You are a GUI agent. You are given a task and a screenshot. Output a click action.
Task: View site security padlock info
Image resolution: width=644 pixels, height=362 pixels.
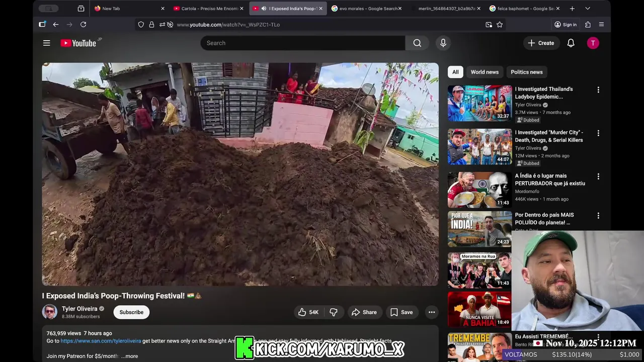[x=151, y=25]
